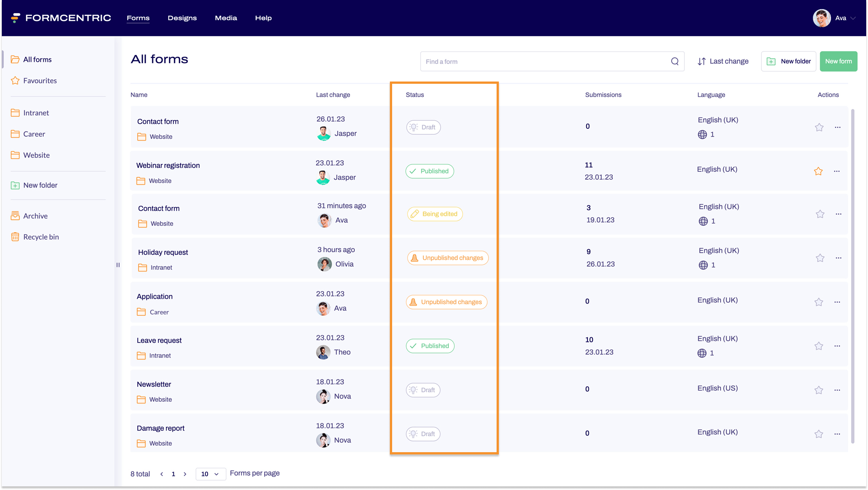Mark Holiday request as favourite

click(820, 258)
